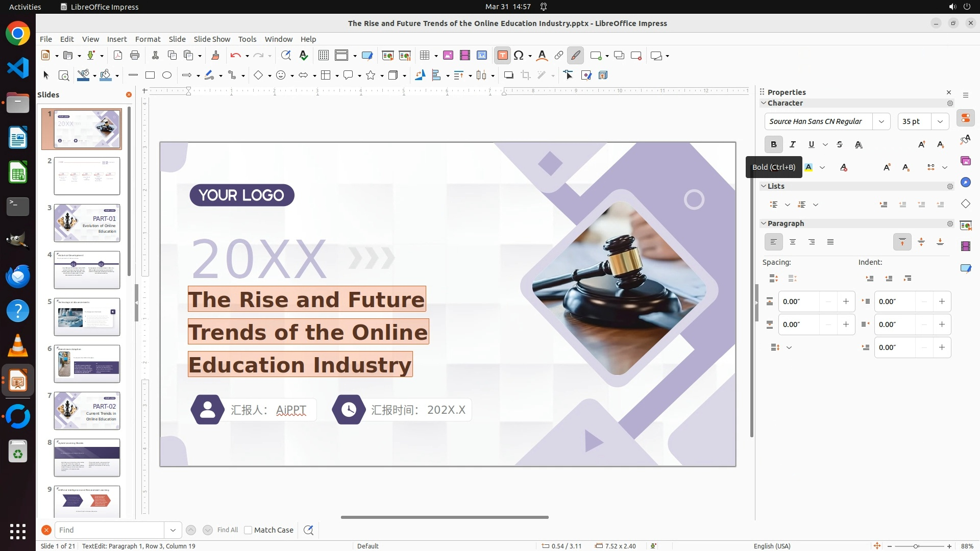Select the Ellipse drawing tool
The width and height of the screenshot is (980, 551).
point(167,76)
